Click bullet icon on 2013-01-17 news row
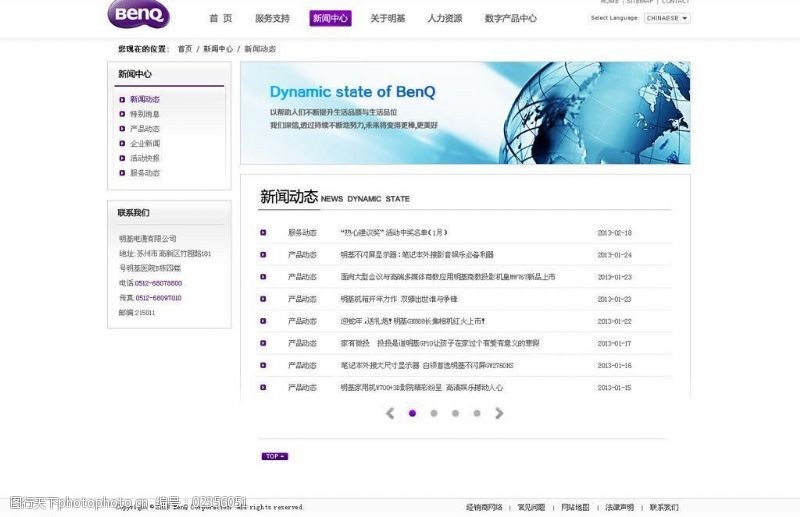This screenshot has width=800, height=517. 263,343
